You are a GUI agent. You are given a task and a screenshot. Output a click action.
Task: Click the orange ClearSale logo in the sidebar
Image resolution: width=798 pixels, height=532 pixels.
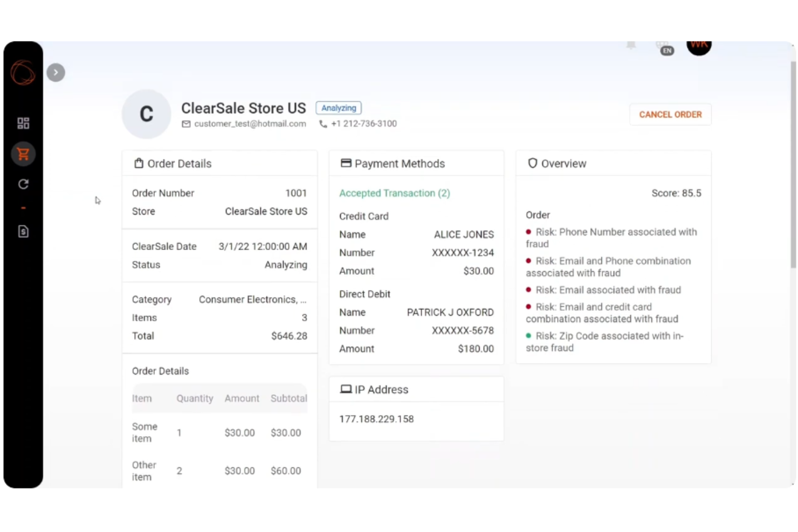tap(23, 72)
